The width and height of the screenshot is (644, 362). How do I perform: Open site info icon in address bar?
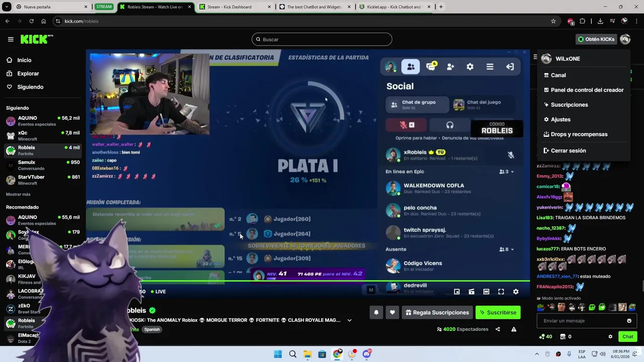pyautogui.click(x=58, y=21)
